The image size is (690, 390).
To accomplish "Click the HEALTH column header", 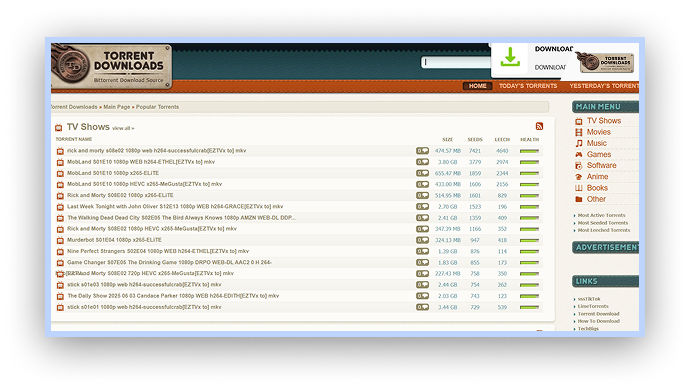I will coord(529,140).
